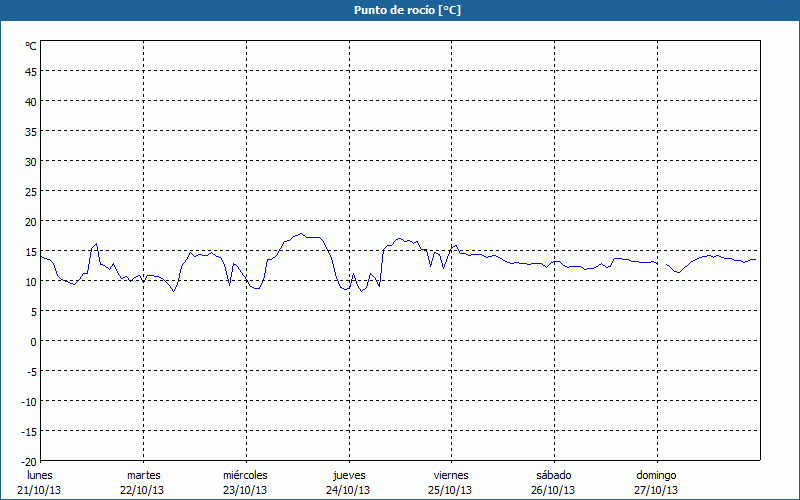Viewport: 800px width, 500px height.
Task: Click the 45 value on the y-axis
Action: 31,71
